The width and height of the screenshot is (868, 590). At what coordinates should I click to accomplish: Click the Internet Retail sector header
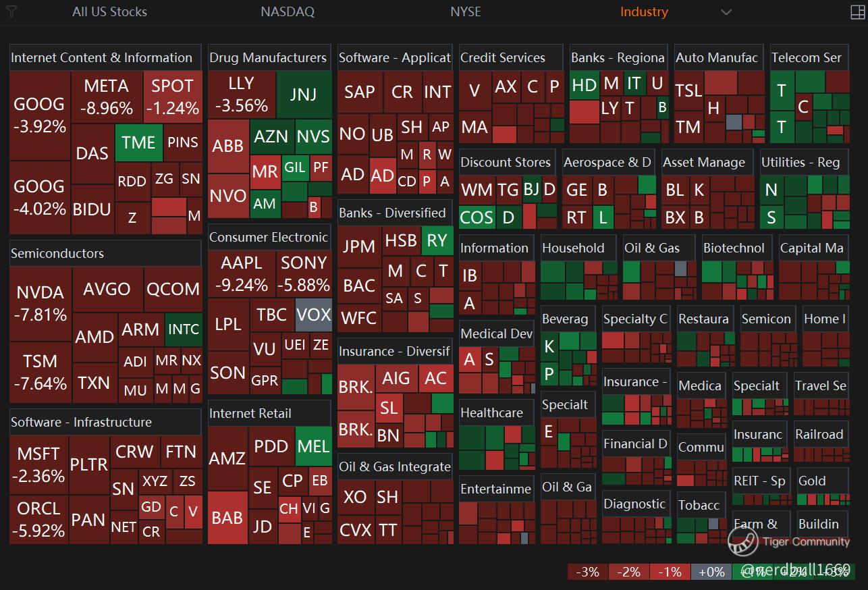[x=269, y=413]
